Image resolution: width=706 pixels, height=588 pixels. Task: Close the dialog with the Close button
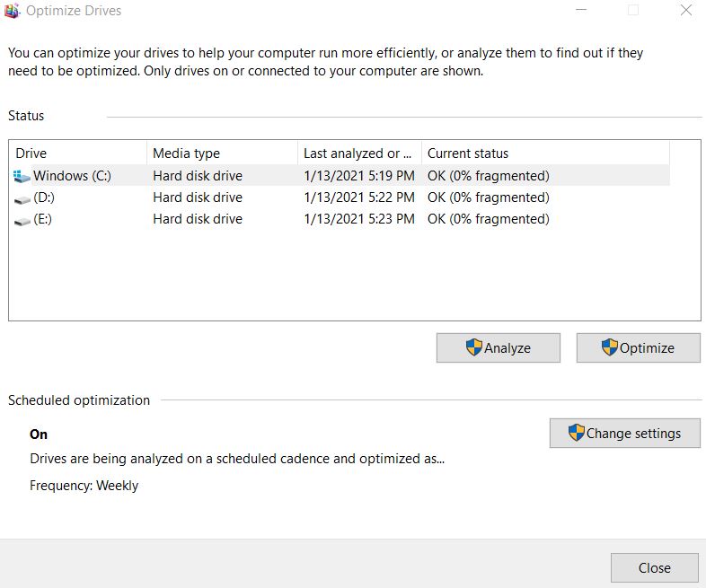pyautogui.click(x=654, y=567)
